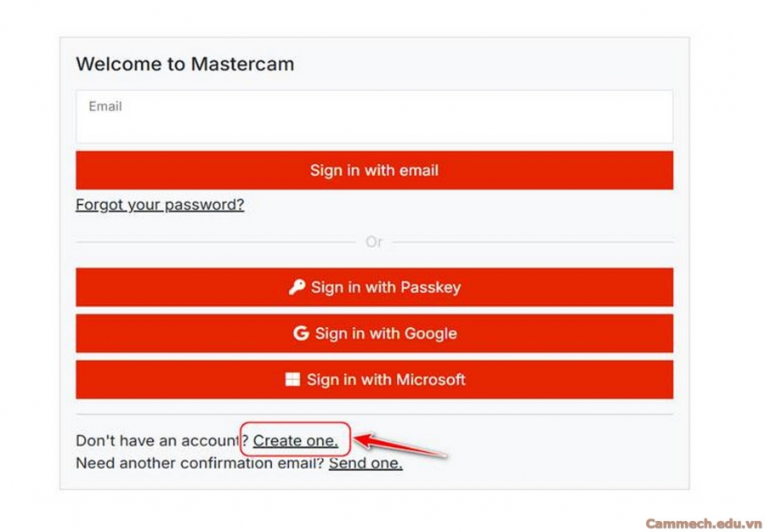
Task: Click Sign in with Passkey button
Action: coord(374,287)
